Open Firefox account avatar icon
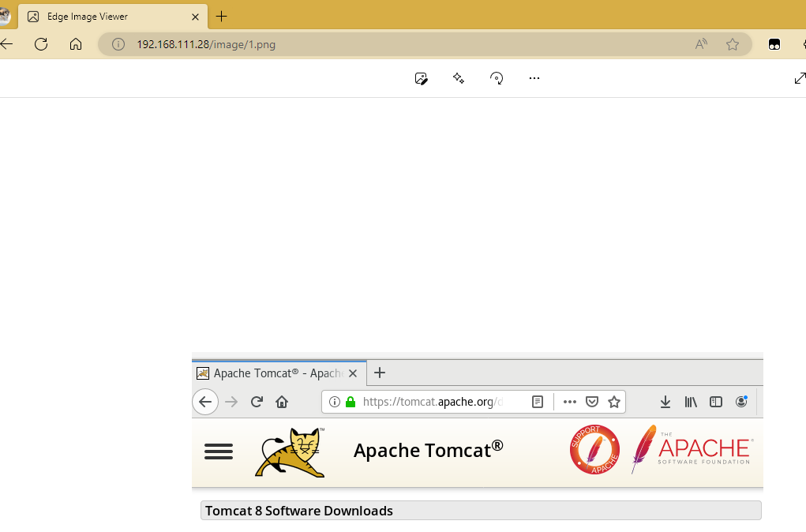 741,402
